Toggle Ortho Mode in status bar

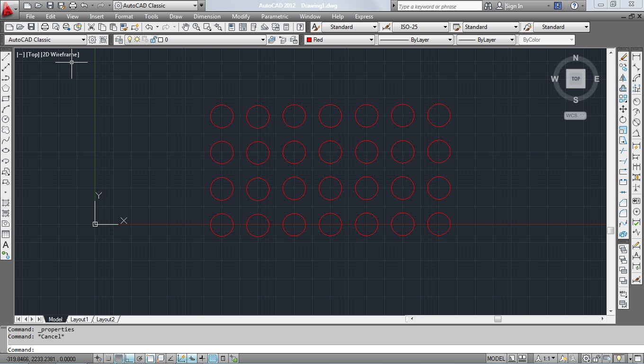[x=129, y=358]
